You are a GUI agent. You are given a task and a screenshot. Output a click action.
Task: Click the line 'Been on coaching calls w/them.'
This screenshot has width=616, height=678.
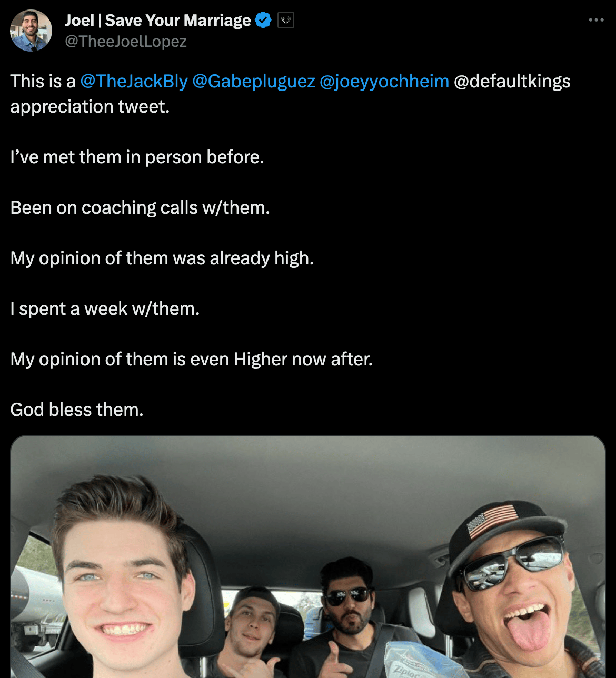[140, 207]
